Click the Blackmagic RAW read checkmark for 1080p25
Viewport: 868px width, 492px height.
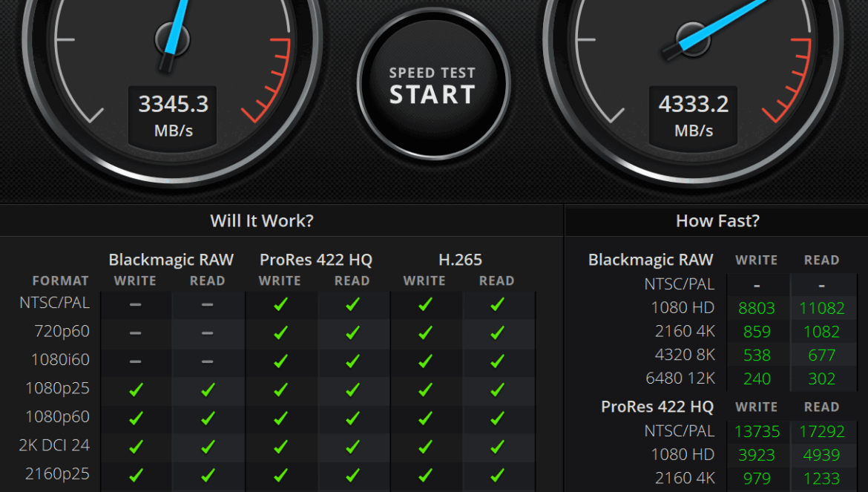pyautogui.click(x=208, y=390)
